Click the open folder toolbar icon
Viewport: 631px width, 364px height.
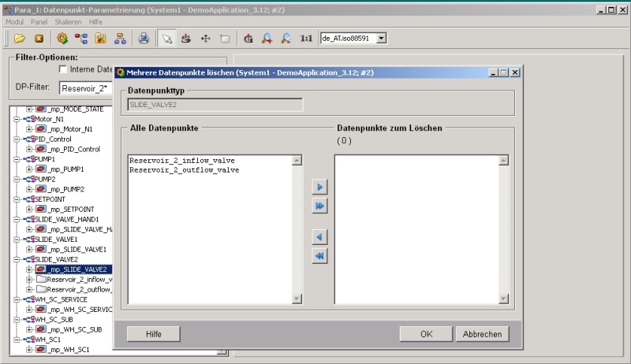point(19,38)
